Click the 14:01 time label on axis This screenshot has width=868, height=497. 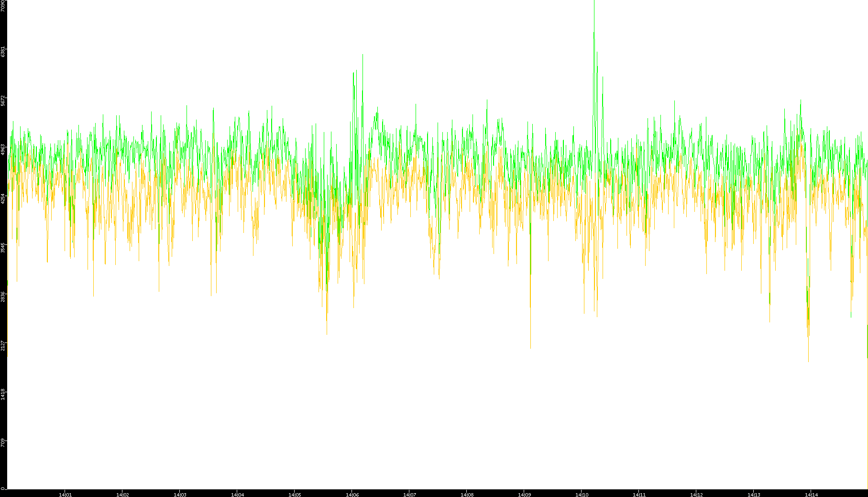(x=65, y=494)
